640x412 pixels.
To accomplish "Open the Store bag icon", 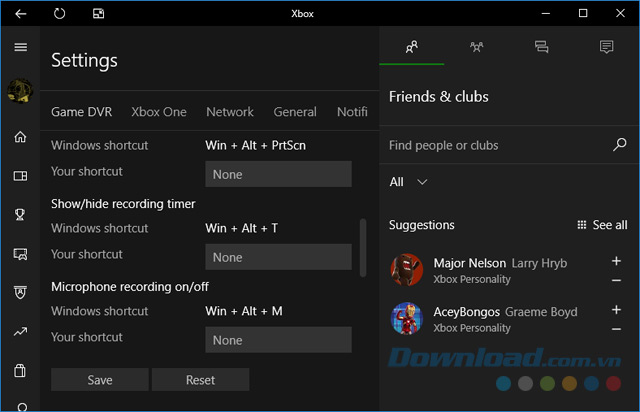I will click(20, 371).
